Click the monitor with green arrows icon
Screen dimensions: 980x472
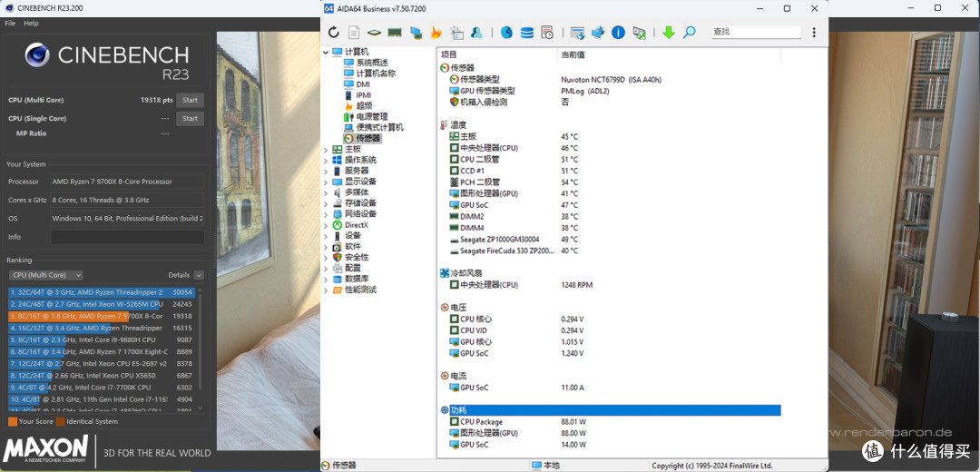[x=639, y=33]
